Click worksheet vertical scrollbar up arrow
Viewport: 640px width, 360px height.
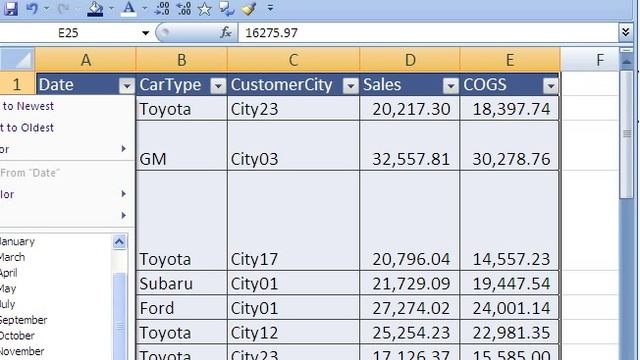pyautogui.click(x=626, y=62)
